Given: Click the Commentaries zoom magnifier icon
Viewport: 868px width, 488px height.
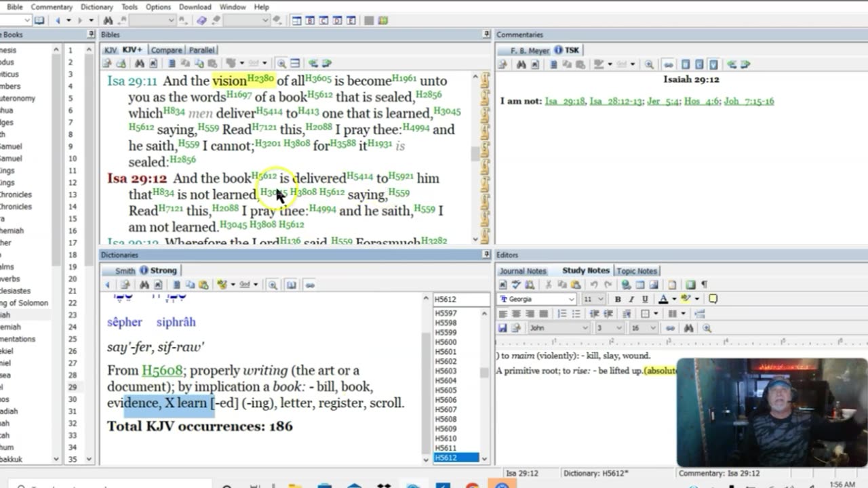Looking at the screenshot, I should [649, 64].
